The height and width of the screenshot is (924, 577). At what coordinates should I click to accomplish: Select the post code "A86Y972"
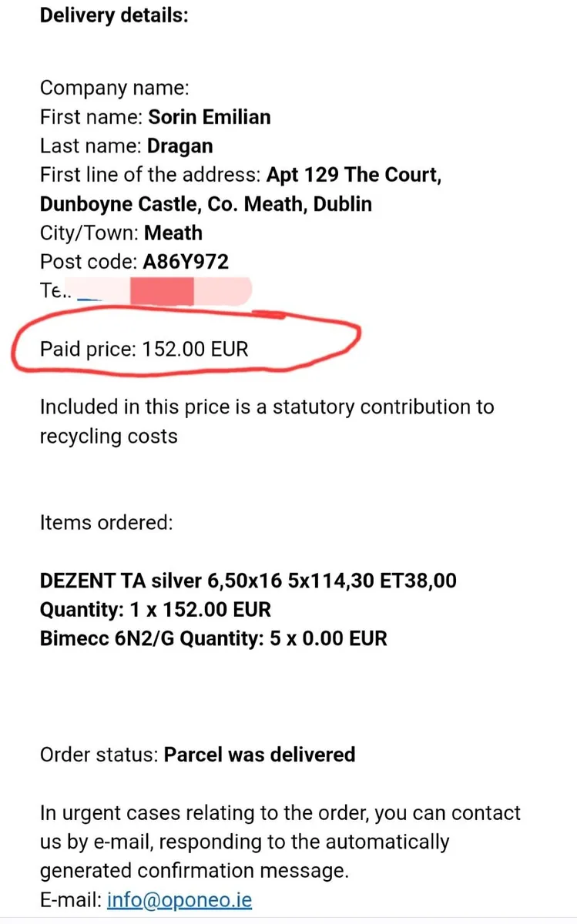click(186, 262)
